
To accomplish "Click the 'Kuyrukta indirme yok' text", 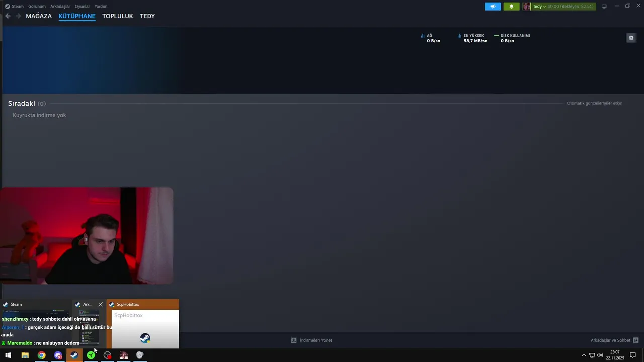I will (39, 115).
